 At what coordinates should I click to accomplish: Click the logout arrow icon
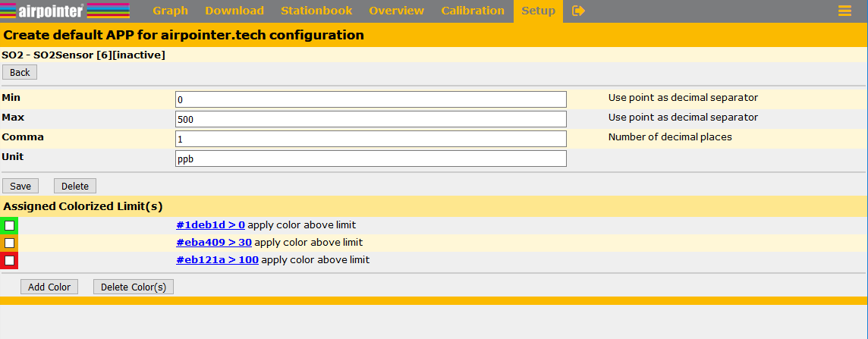point(578,11)
